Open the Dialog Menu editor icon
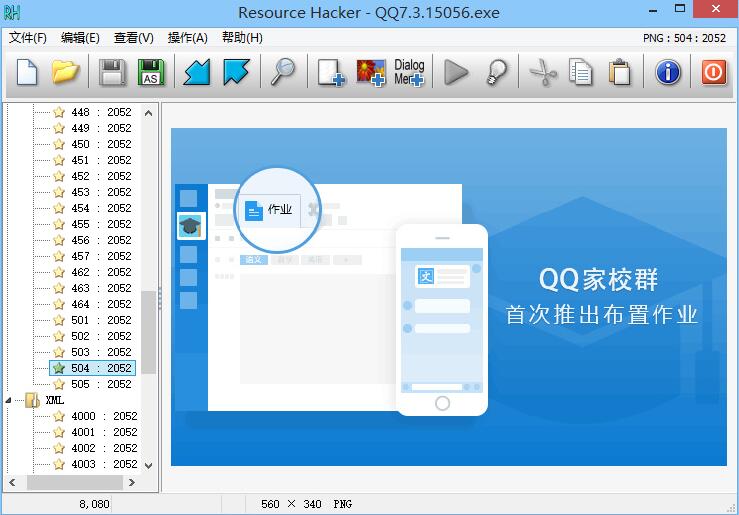This screenshot has height=515, width=739. [409, 72]
